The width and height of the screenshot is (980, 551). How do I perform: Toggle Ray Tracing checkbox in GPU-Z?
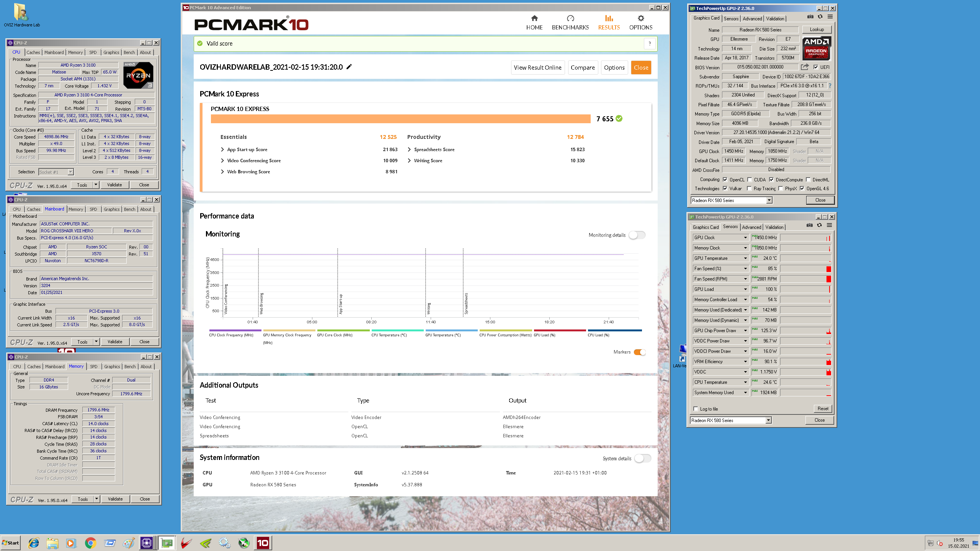click(749, 189)
